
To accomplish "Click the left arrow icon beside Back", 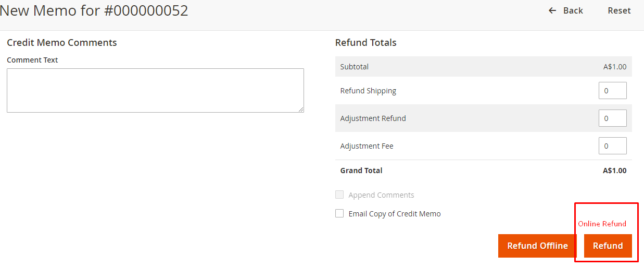I will [552, 10].
